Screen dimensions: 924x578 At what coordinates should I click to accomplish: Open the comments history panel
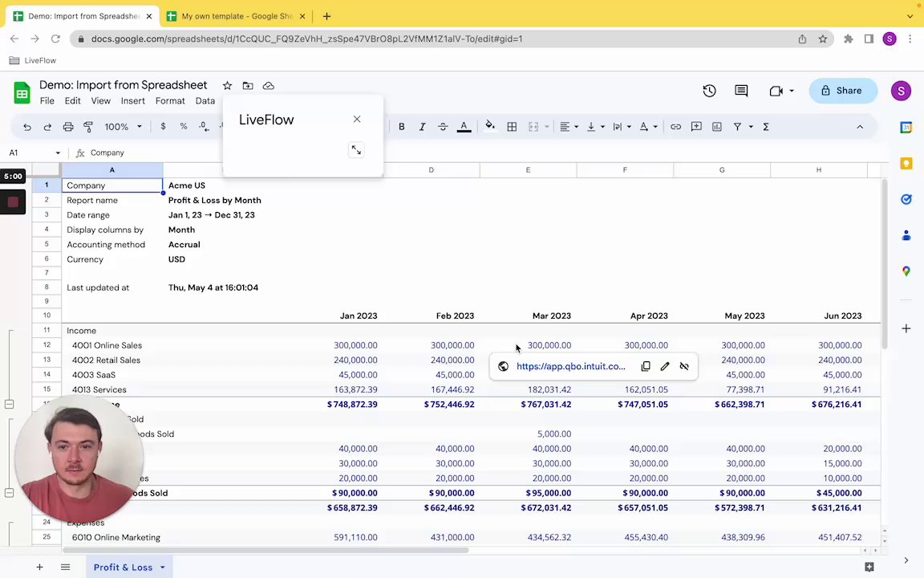pos(741,91)
